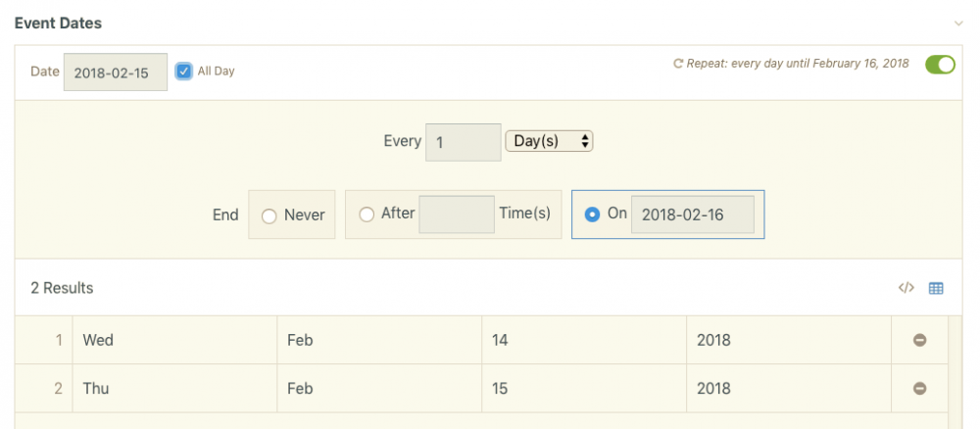Select the After times end option
Viewport: 980px width, 429px height.
click(x=367, y=214)
